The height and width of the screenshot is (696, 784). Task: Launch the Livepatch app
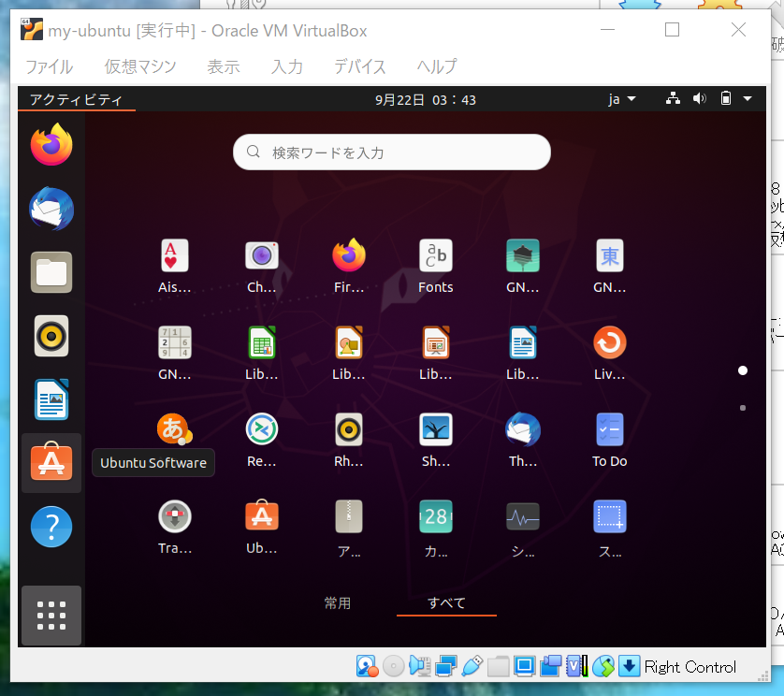click(609, 353)
